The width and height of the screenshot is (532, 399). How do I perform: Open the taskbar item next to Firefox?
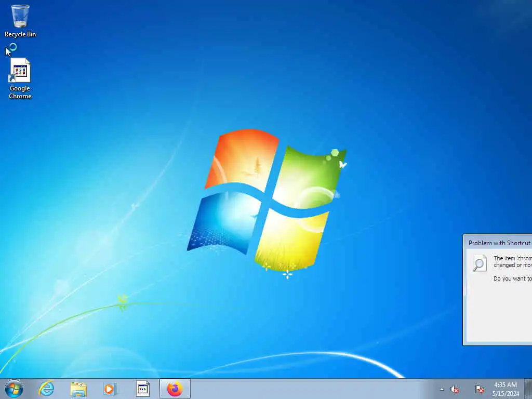pyautogui.click(x=143, y=389)
